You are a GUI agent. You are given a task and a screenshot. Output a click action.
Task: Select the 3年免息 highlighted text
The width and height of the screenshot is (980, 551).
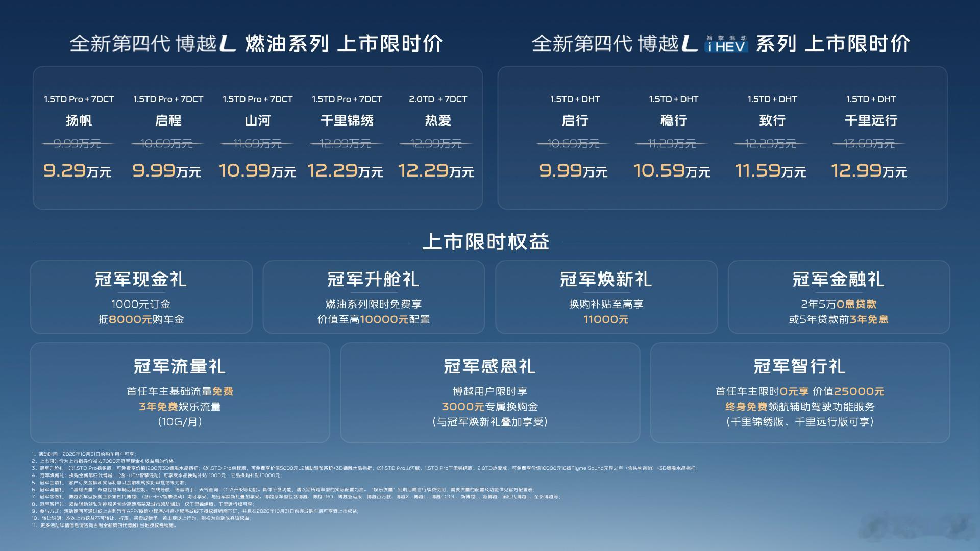click(869, 320)
